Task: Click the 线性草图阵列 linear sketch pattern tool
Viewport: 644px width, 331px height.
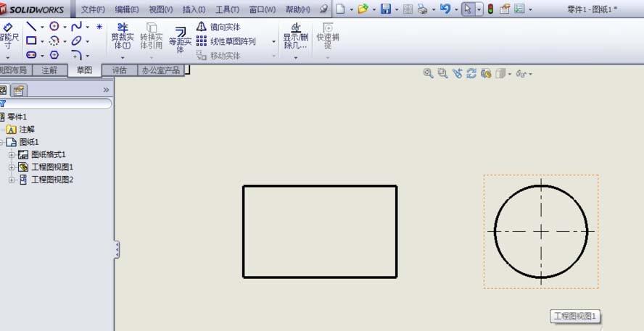Action: point(226,41)
